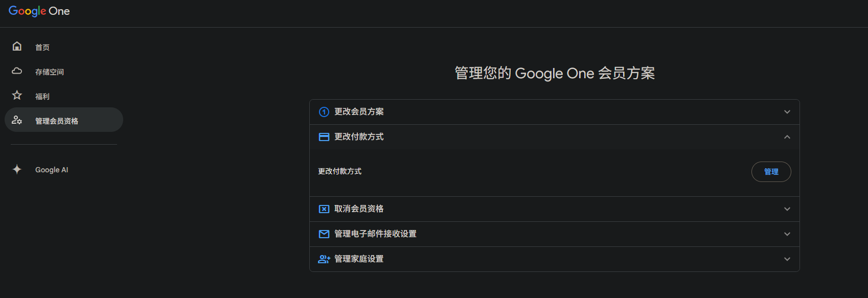This screenshot has height=298, width=868.
Task: Collapse the 更改付款方式 section chevron
Action: point(787,137)
